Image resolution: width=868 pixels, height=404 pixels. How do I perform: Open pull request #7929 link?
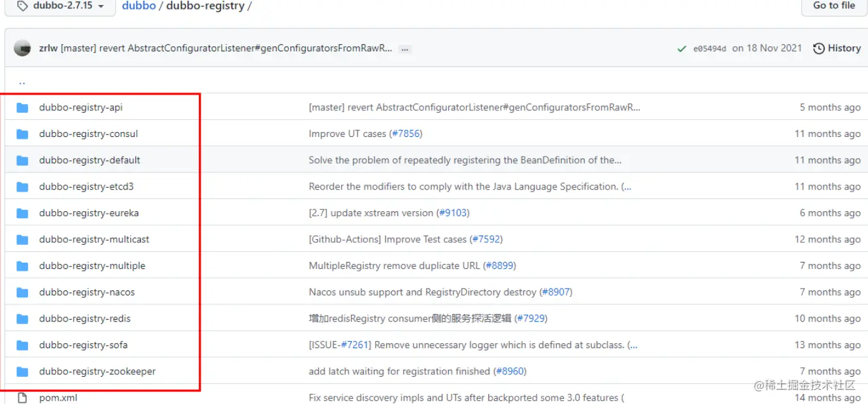click(x=531, y=318)
